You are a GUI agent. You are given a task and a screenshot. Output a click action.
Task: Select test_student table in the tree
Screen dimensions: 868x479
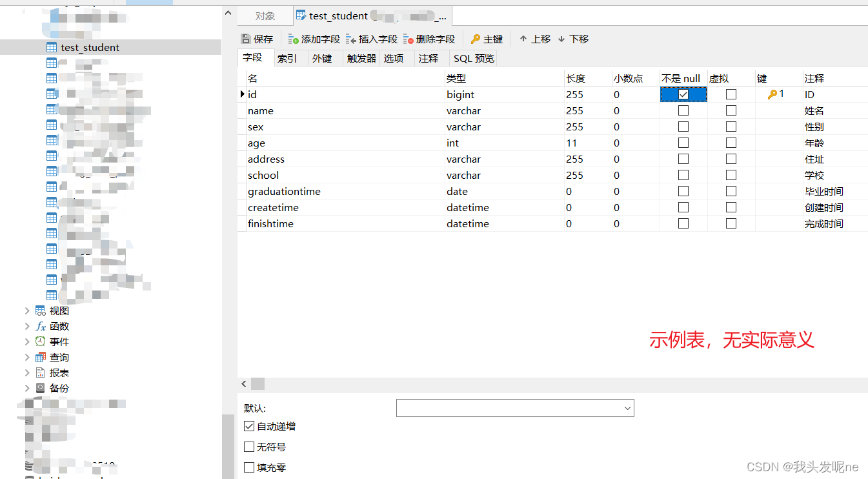coord(90,47)
